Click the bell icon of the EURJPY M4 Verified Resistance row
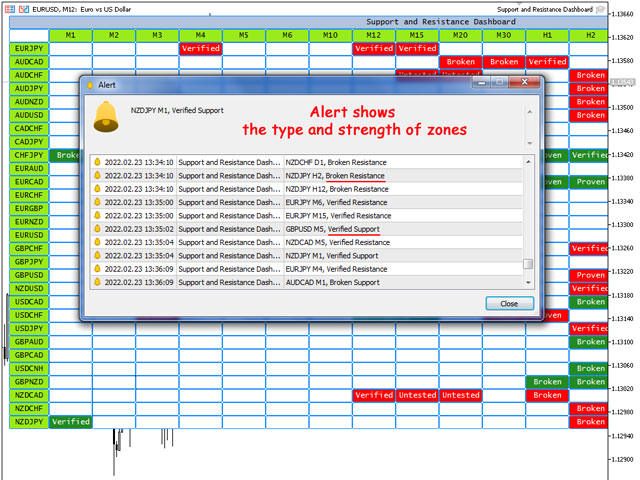 click(97, 269)
